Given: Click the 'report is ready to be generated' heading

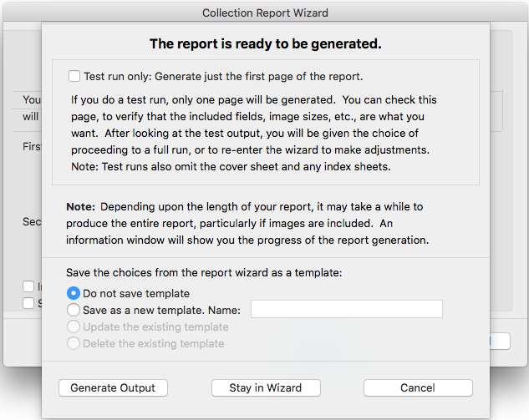Looking at the screenshot, I should click(265, 43).
